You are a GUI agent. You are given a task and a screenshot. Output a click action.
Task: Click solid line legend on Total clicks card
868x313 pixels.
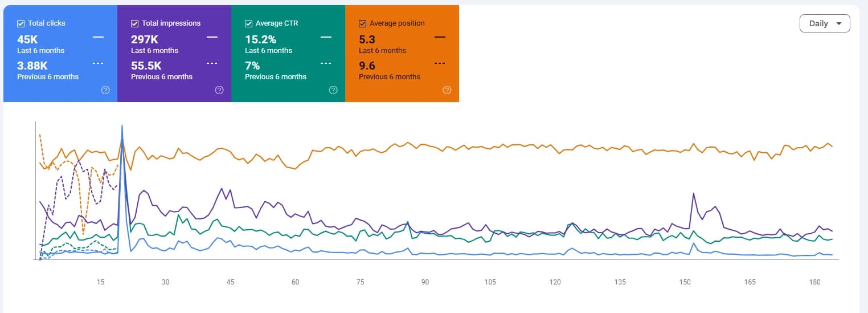coord(98,37)
